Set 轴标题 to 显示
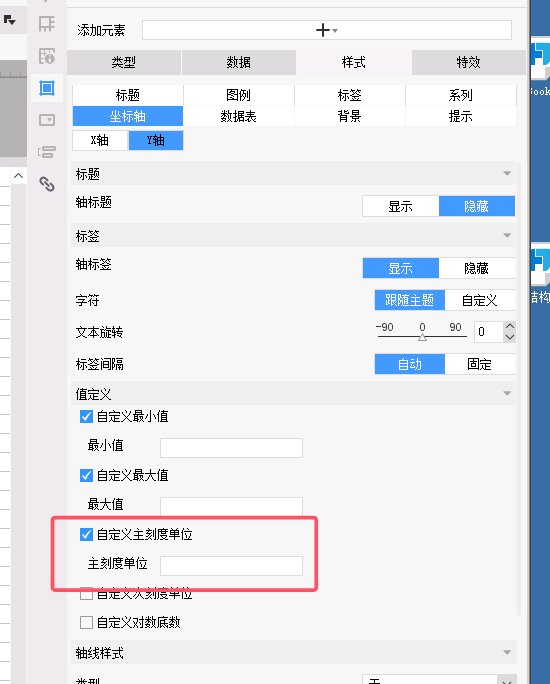550x684 pixels. [x=400, y=206]
